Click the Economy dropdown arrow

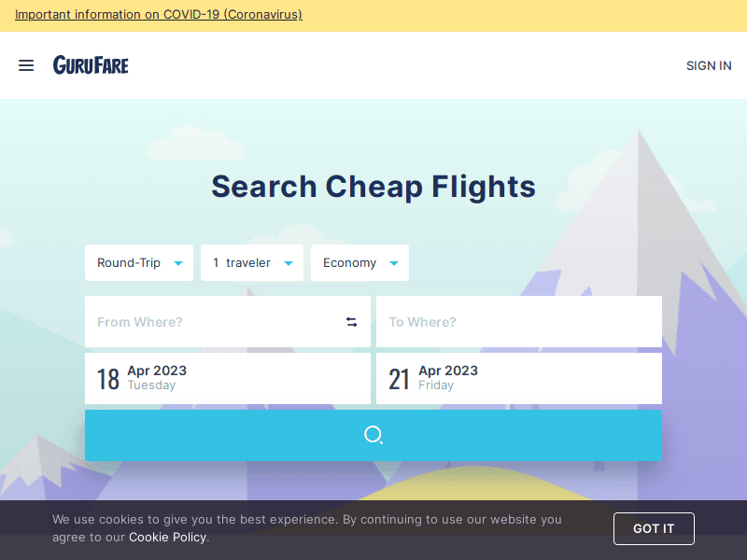pyautogui.click(x=394, y=264)
